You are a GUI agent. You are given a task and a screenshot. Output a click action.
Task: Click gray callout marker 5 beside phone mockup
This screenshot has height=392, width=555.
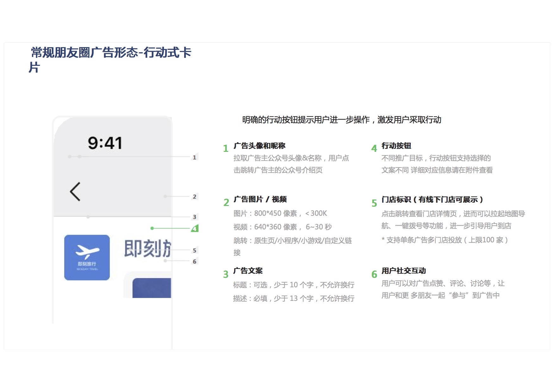pyautogui.click(x=194, y=250)
